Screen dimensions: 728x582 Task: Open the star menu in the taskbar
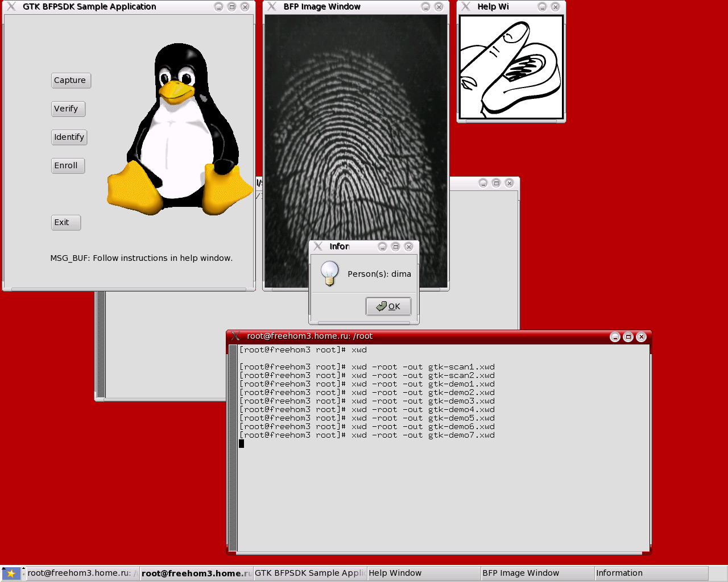coord(11,573)
